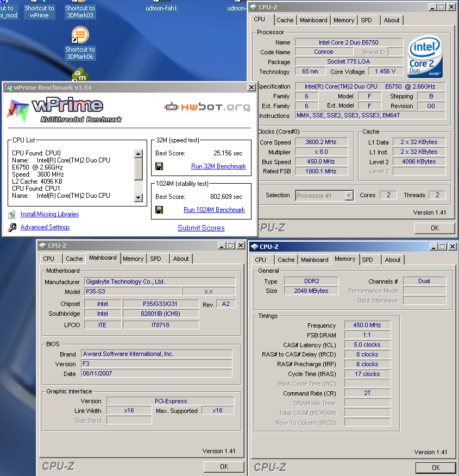
Task: Select About tab in Mainboard CPU-Z window
Action: click(x=180, y=259)
